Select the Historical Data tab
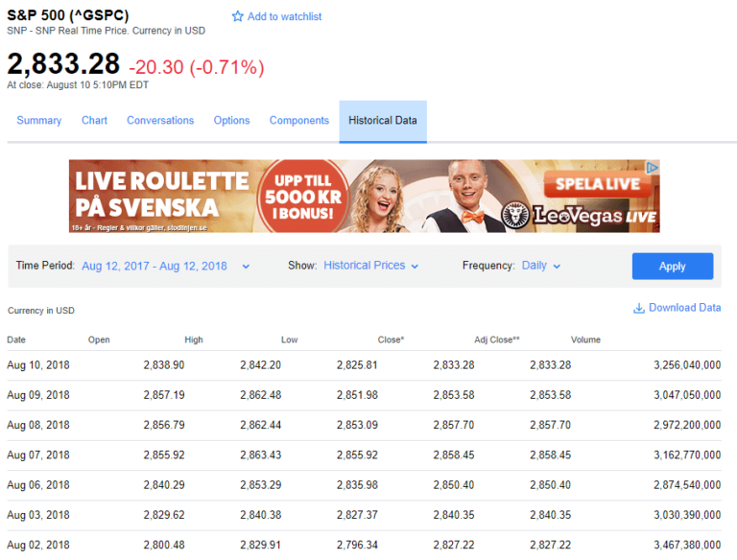The image size is (737, 560). 382,121
